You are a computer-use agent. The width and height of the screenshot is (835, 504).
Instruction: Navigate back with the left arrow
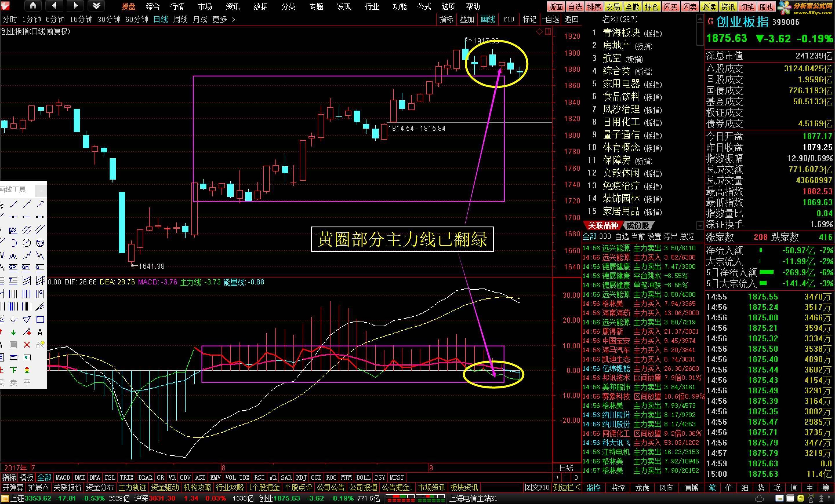[x=54, y=6]
